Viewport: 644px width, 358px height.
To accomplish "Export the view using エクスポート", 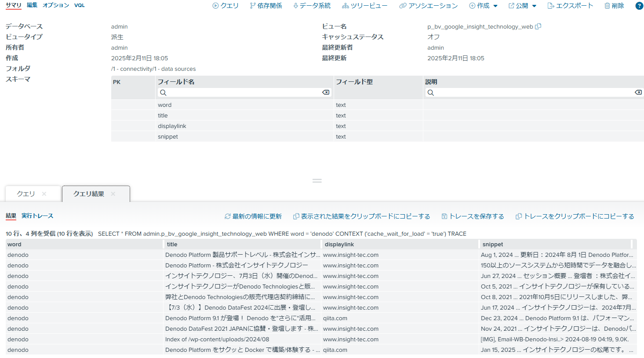I will click(571, 6).
